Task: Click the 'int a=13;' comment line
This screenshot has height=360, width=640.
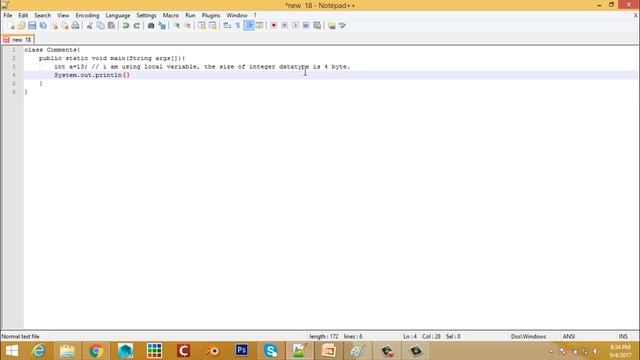Action: click(x=202, y=67)
